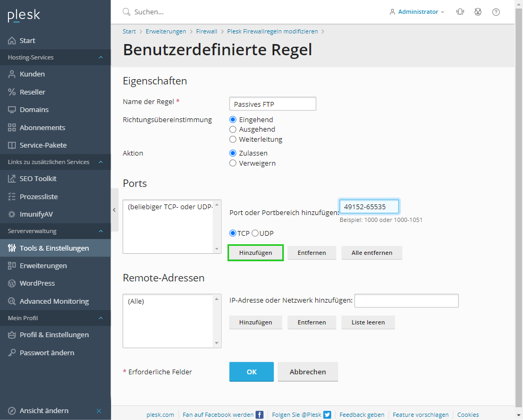Collapse the Hosting-Services section
This screenshot has width=523, height=420.
pyautogui.click(x=101, y=57)
